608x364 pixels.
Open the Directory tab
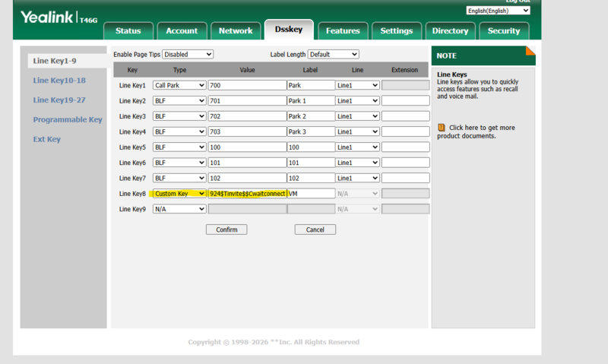pos(450,30)
